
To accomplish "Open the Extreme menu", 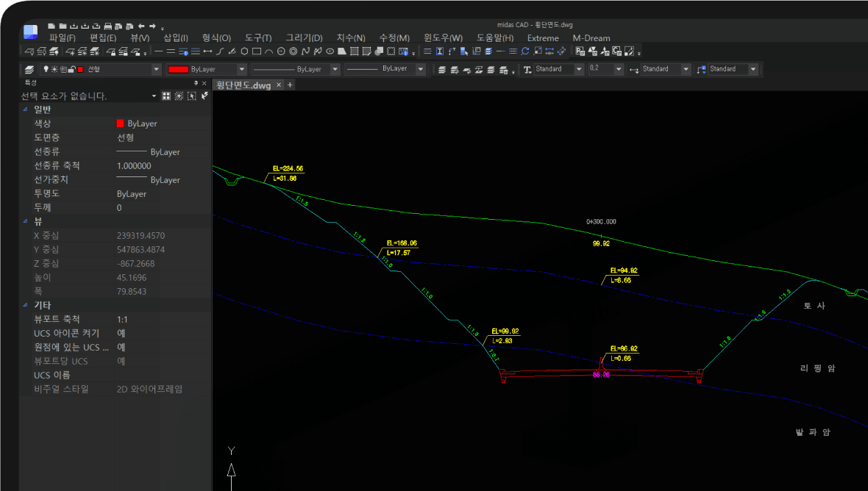I will pyautogui.click(x=543, y=38).
